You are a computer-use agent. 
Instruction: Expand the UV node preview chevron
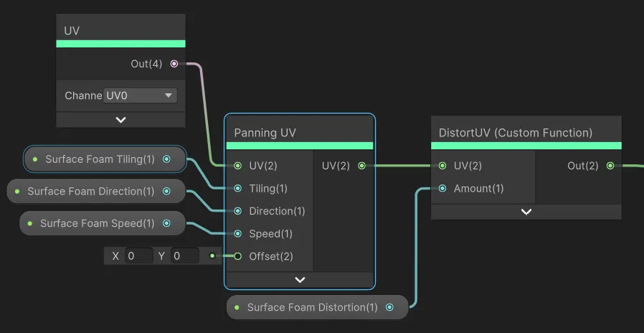click(x=120, y=120)
